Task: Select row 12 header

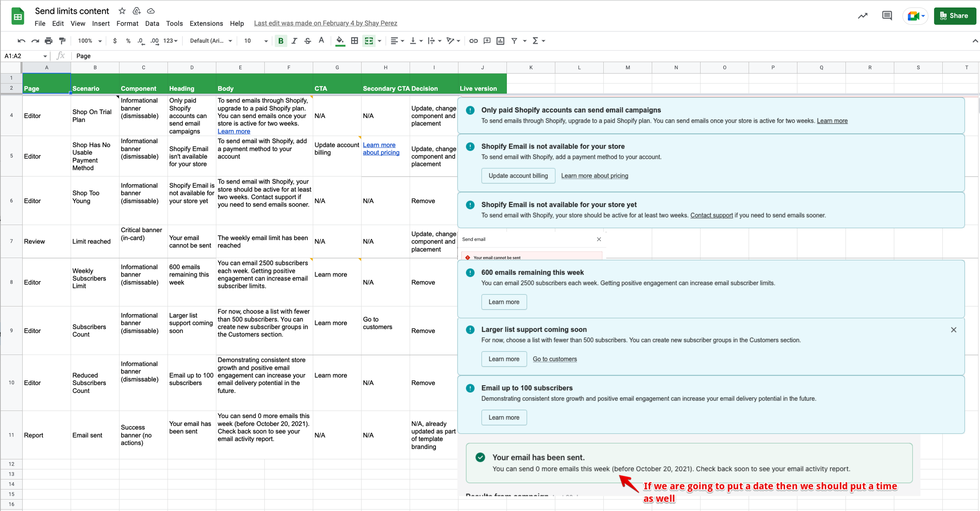Action: coord(11,464)
